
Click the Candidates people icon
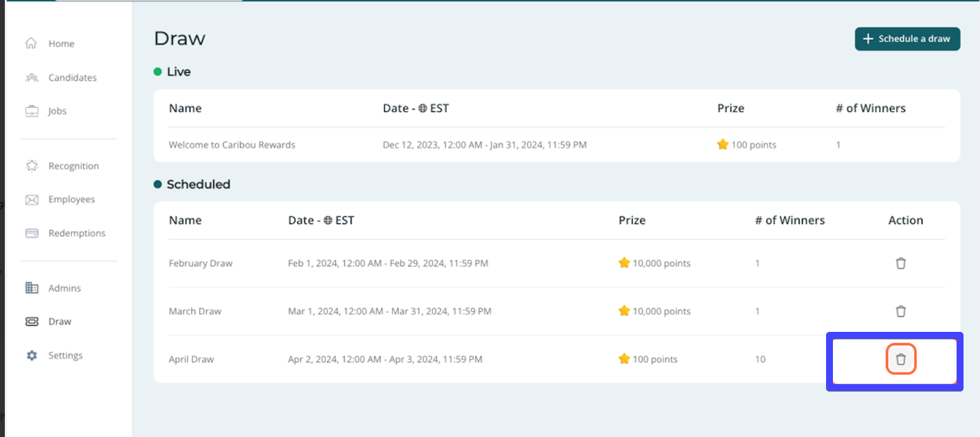click(x=32, y=78)
